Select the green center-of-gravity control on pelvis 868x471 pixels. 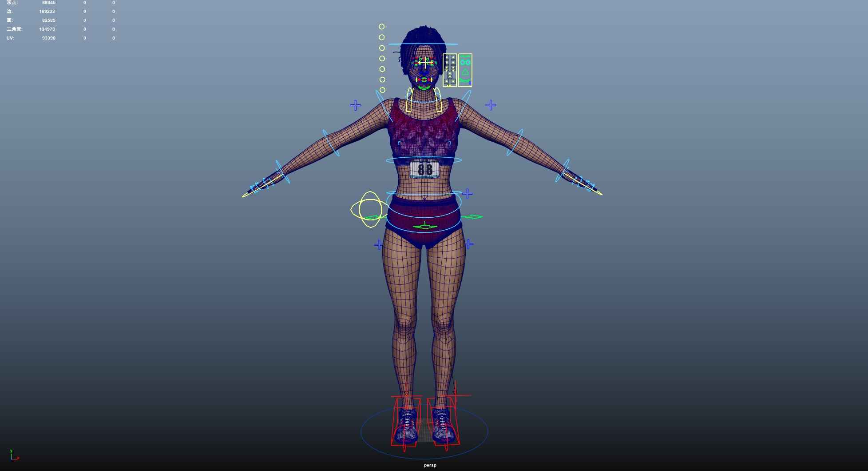pyautogui.click(x=425, y=226)
